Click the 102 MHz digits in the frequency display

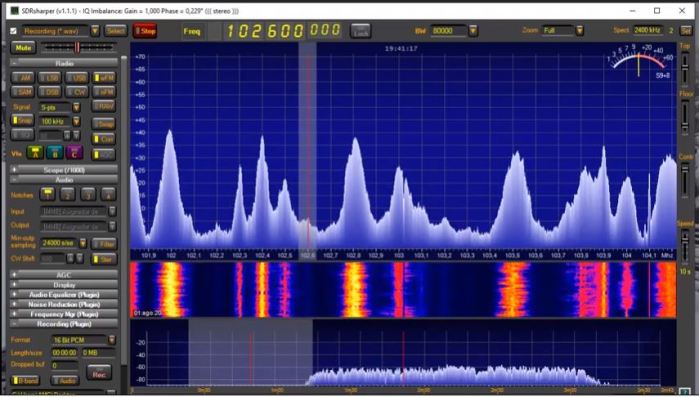coord(244,31)
